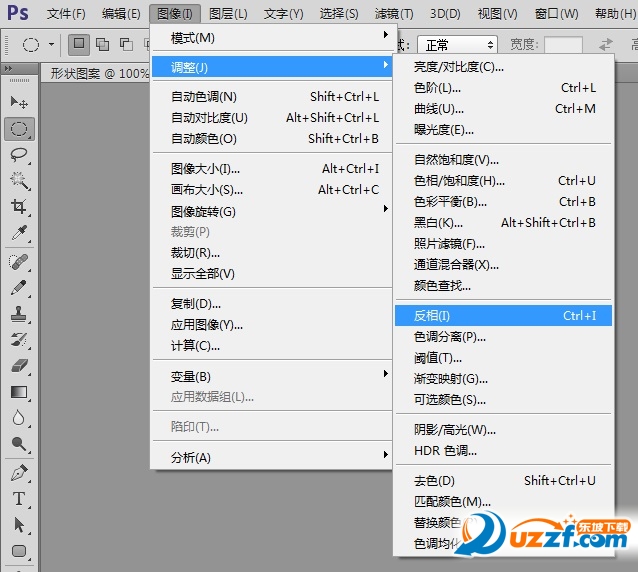Choose 反相(I) in adjustments submenu
The width and height of the screenshot is (638, 572).
point(503,315)
